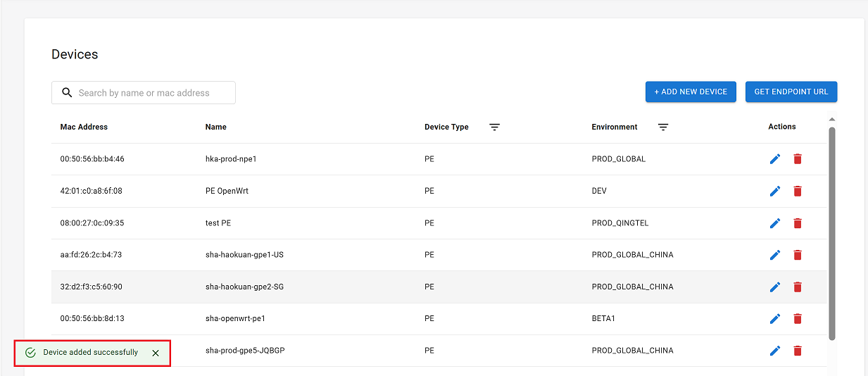This screenshot has width=868, height=376.
Task: Click device name sha-openwrt-pe1
Action: click(235, 318)
